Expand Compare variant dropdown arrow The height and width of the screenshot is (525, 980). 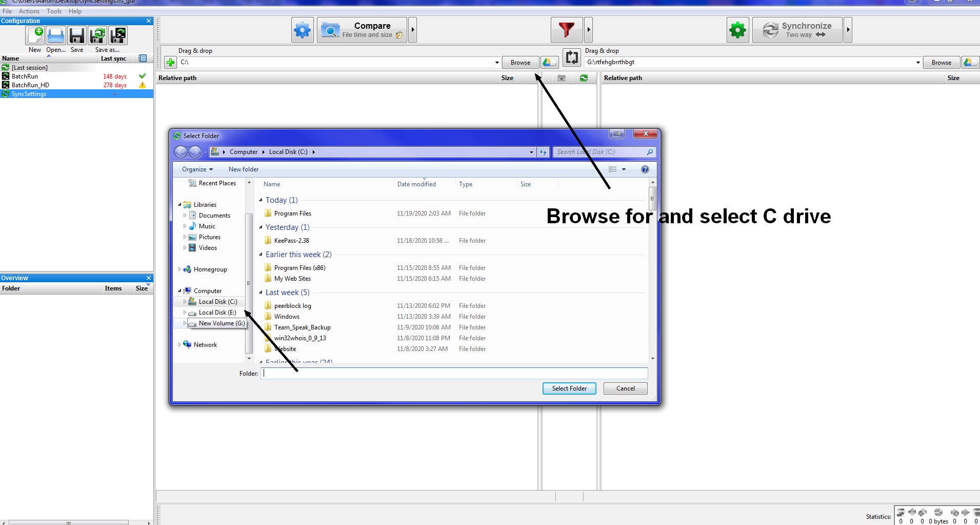413,30
